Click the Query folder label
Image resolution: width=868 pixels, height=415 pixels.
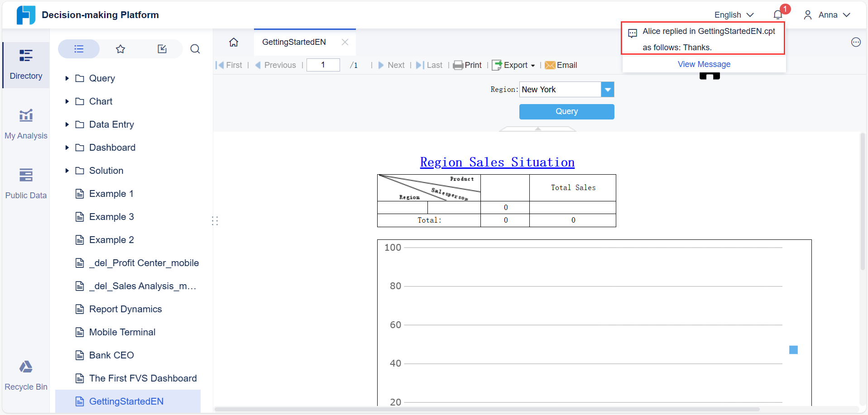pos(102,78)
